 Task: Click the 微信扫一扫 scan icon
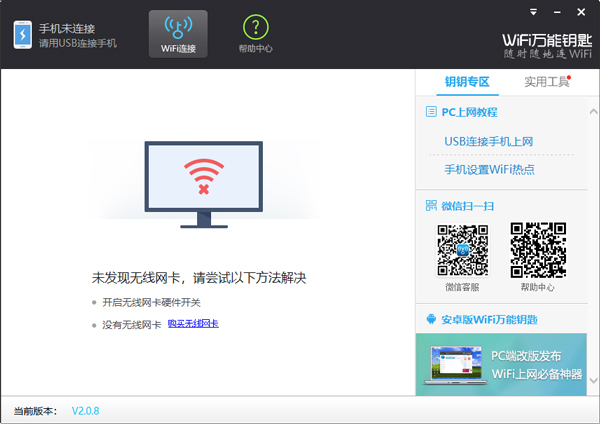[x=431, y=206]
